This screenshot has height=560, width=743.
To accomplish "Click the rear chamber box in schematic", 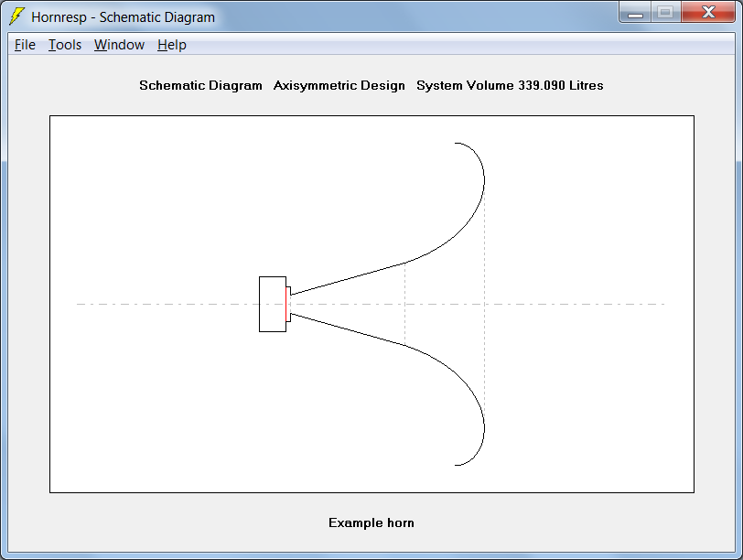I will pos(273,304).
